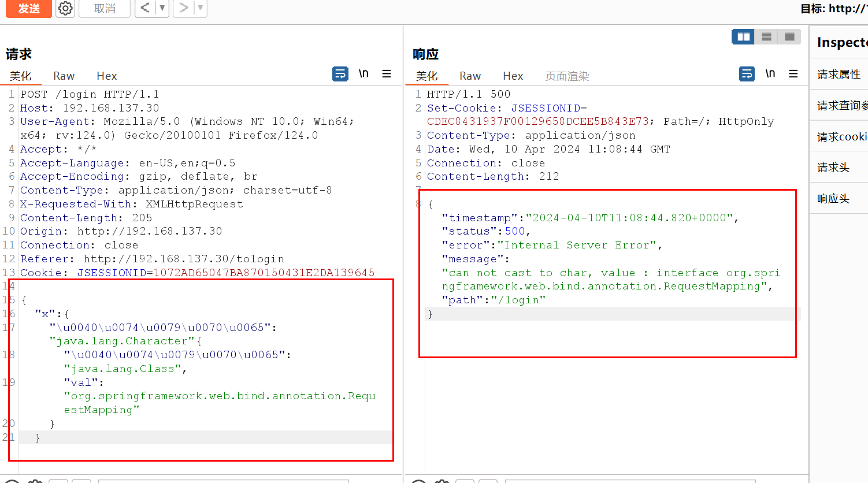The height and width of the screenshot is (483, 868).
Task: Click the 取消 (Cancel) button
Action: 105,8
